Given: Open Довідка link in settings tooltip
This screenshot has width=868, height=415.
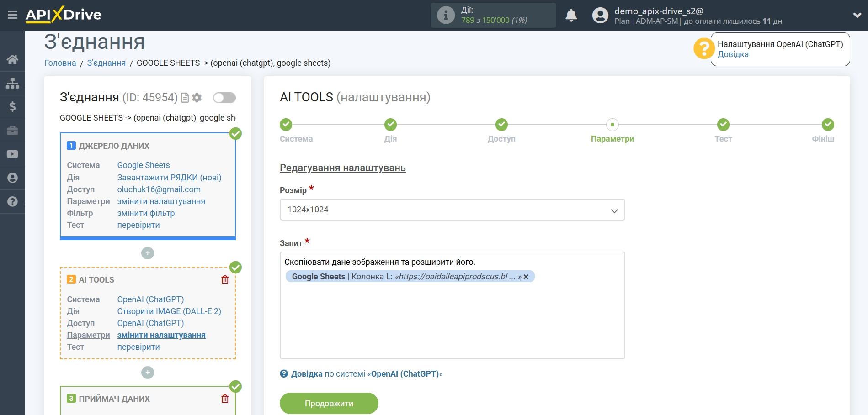Looking at the screenshot, I should coord(733,54).
